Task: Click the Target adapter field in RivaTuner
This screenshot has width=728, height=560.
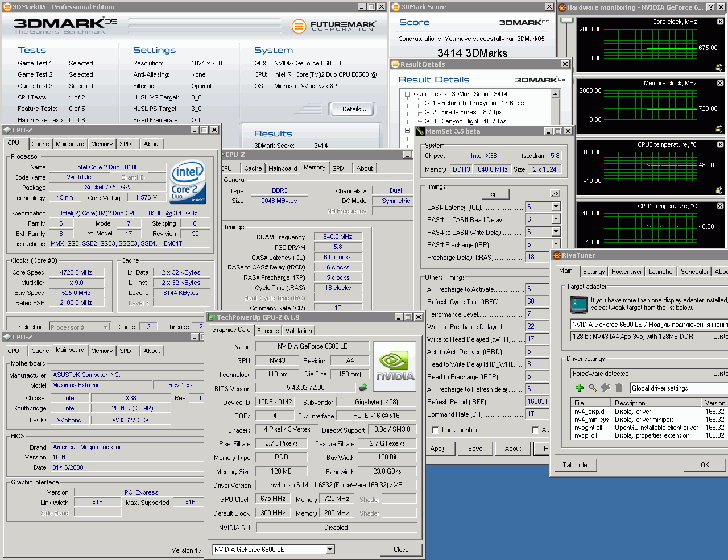Action: [649, 325]
